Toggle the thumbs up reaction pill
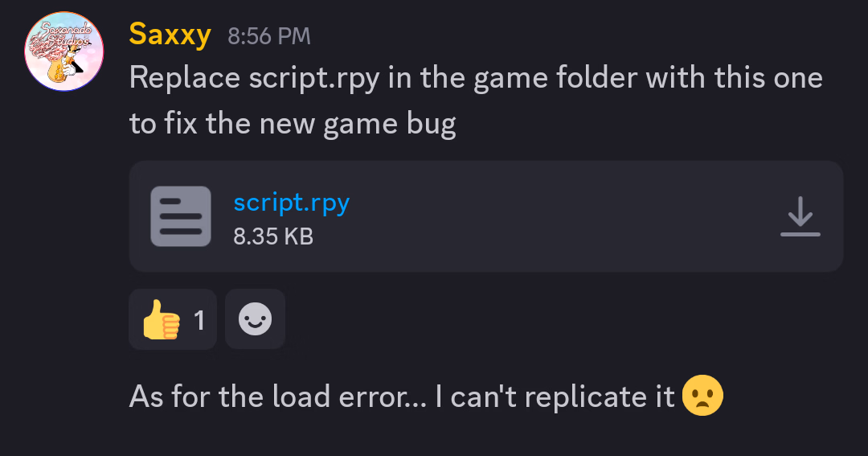This screenshot has height=456, width=868. pyautogui.click(x=173, y=319)
